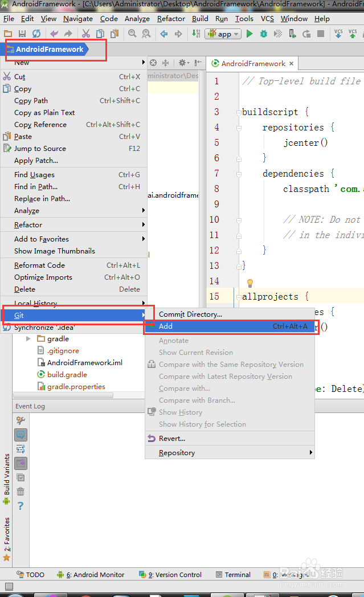Open the app run configuration dropdown

click(x=223, y=34)
